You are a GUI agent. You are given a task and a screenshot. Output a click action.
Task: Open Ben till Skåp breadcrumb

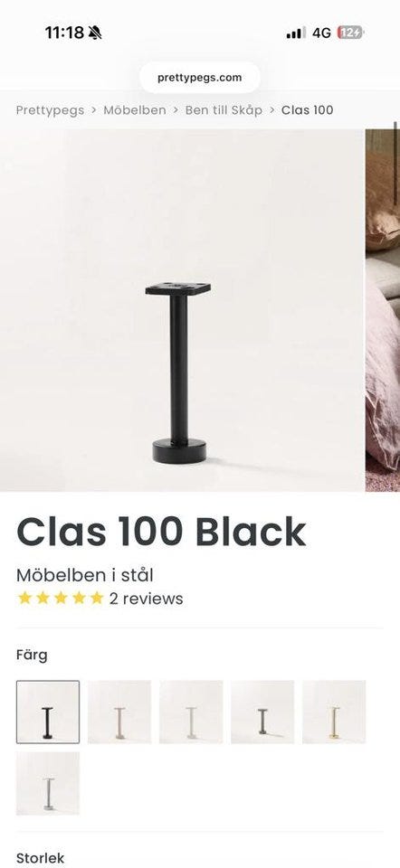coord(224,110)
